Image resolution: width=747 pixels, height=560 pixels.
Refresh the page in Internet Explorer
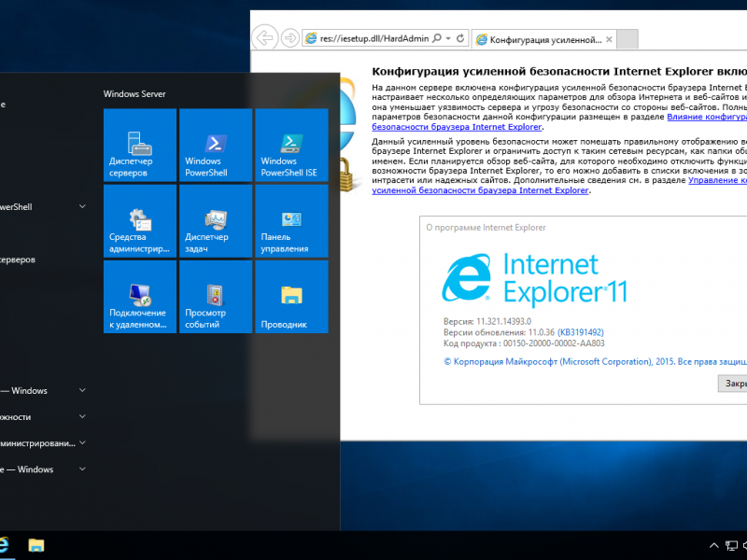(460, 38)
